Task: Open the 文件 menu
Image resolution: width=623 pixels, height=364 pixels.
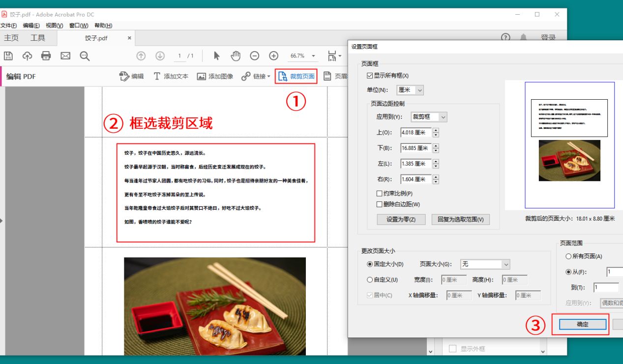Action: tap(8, 26)
